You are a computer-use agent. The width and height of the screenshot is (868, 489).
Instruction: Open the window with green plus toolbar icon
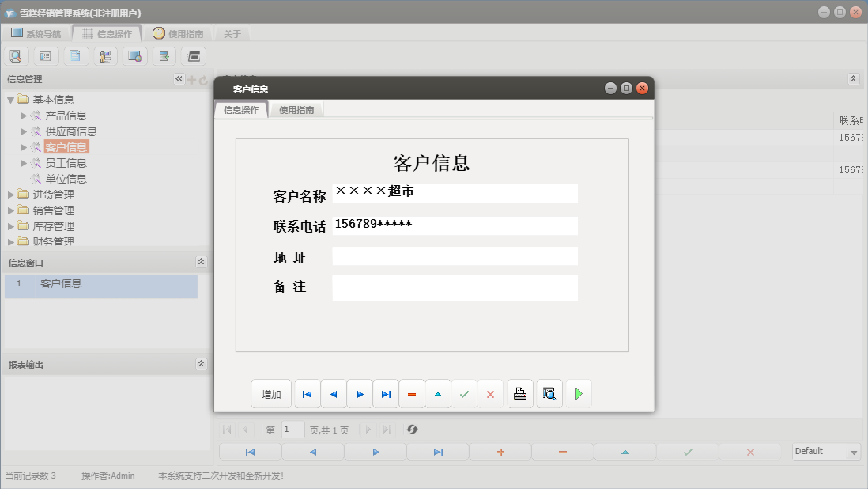click(x=164, y=56)
